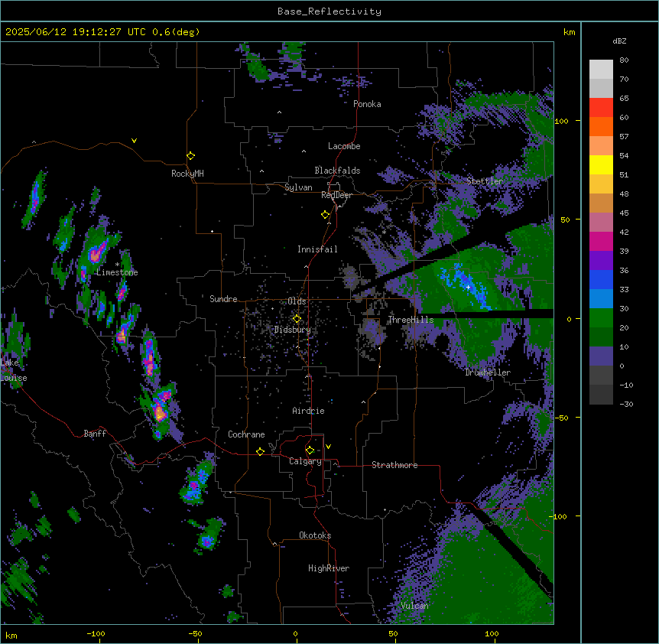Click the RedDeer city label
Viewport: 659px width, 644px height.
336,195
